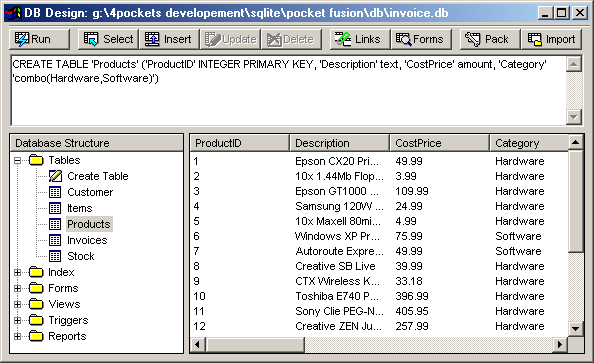594x363 pixels.
Task: Click the Delete toolbar button
Action: point(291,39)
